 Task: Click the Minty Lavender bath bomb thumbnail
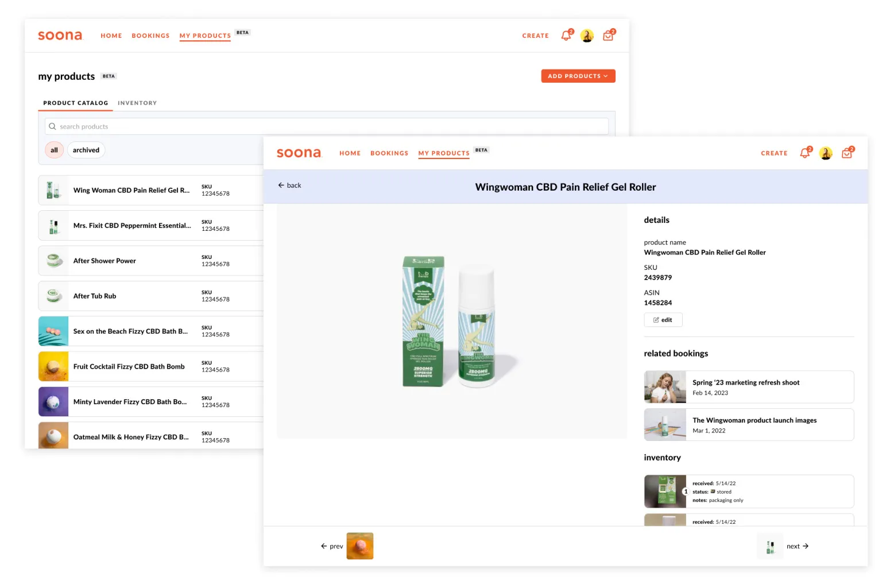click(x=53, y=402)
